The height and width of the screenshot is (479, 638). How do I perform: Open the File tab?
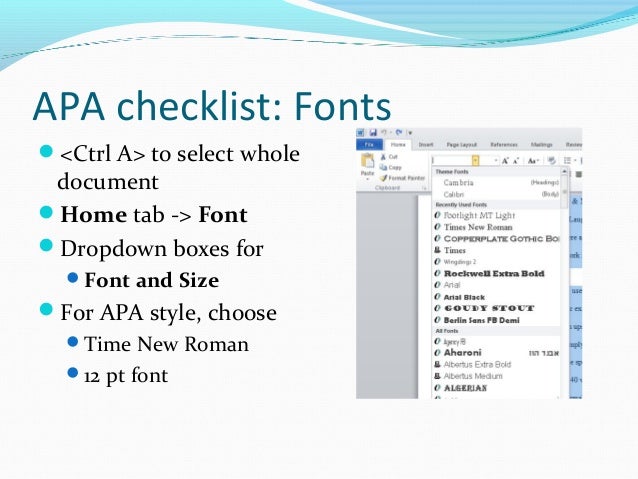[x=369, y=144]
